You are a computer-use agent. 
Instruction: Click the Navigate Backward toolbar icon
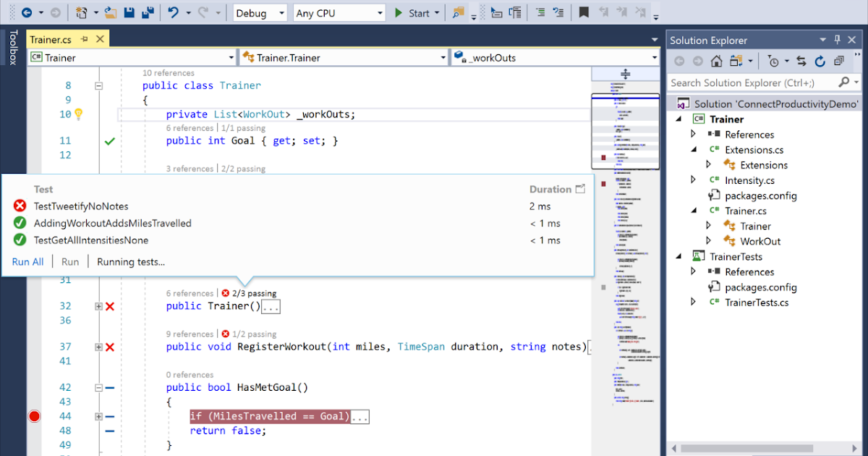click(27, 13)
